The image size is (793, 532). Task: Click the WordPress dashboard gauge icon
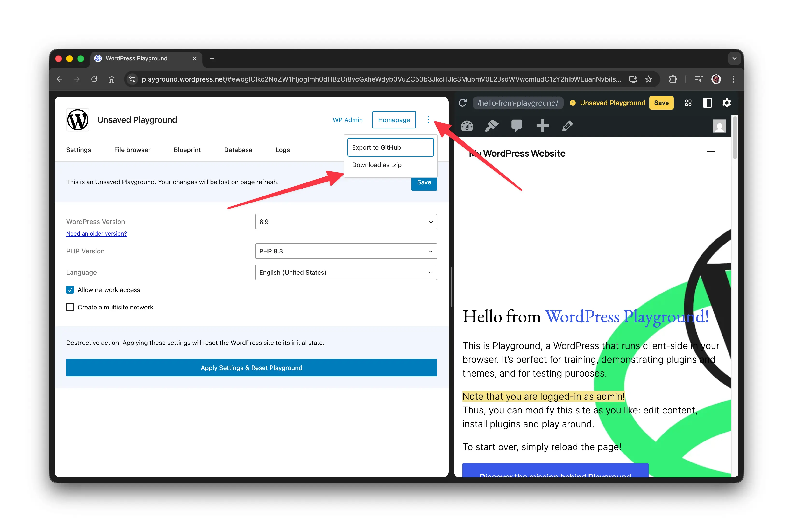coord(467,126)
